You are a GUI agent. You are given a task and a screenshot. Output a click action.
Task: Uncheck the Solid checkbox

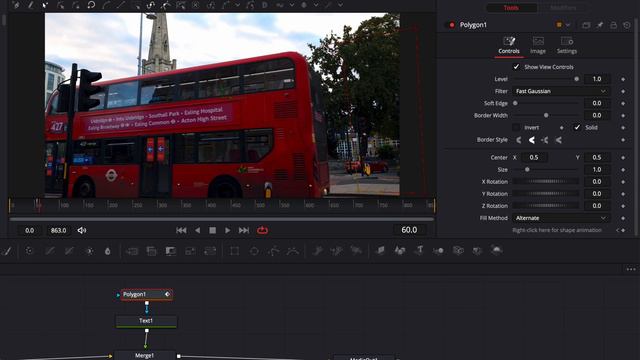pos(577,127)
